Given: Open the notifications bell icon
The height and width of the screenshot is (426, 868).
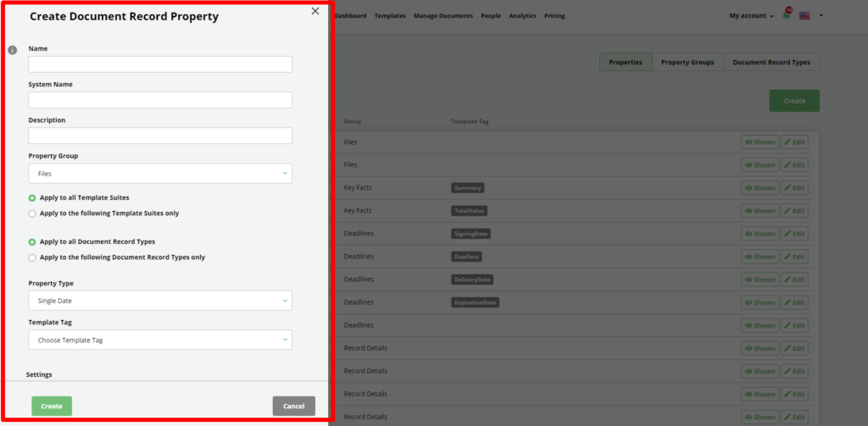Looking at the screenshot, I should click(x=786, y=15).
